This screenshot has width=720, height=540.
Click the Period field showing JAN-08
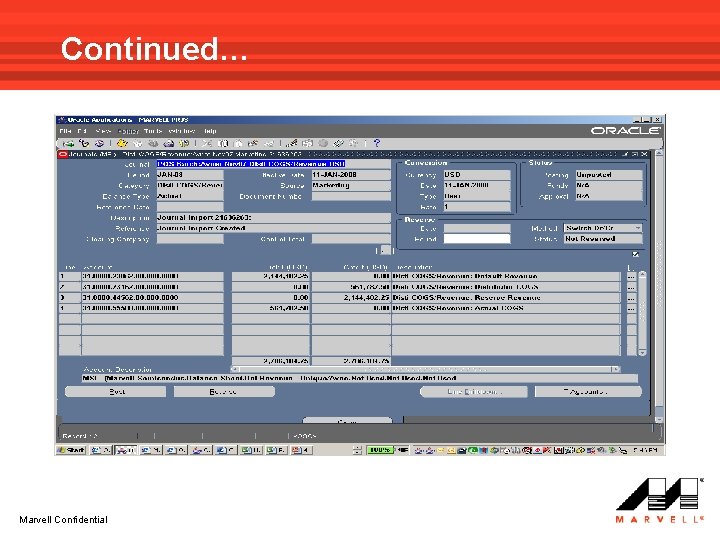190,175
